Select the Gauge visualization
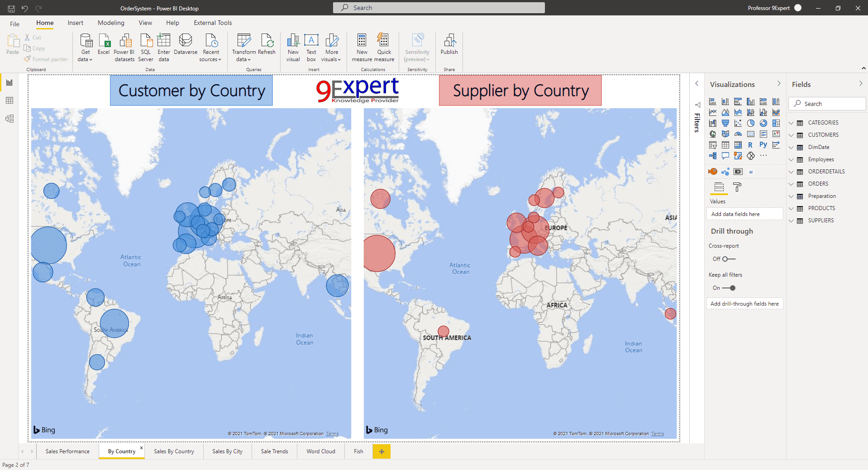 pyautogui.click(x=738, y=134)
